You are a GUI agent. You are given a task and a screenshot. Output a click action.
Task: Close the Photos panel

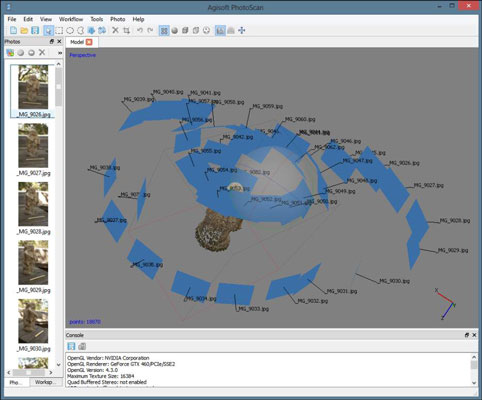[59, 41]
